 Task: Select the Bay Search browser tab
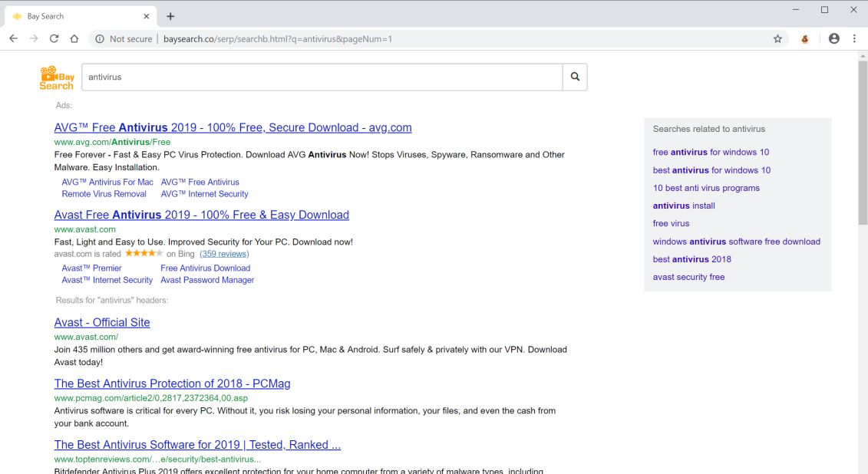(x=81, y=16)
